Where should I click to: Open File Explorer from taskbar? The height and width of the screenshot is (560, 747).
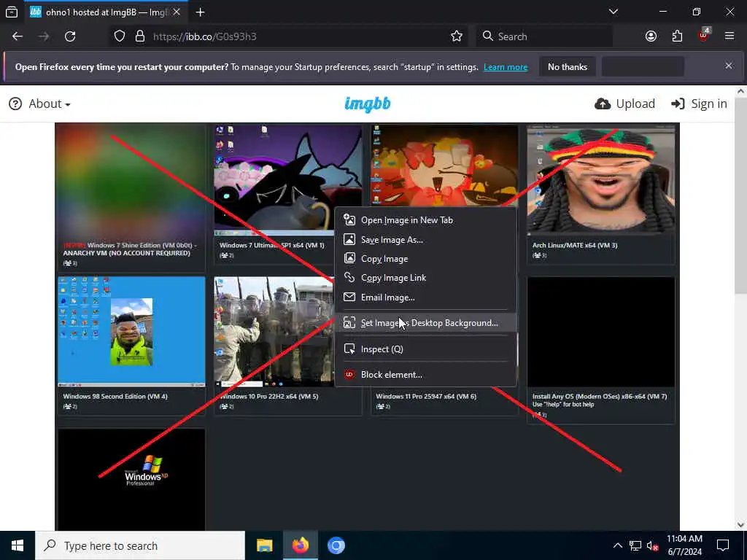pos(264,545)
